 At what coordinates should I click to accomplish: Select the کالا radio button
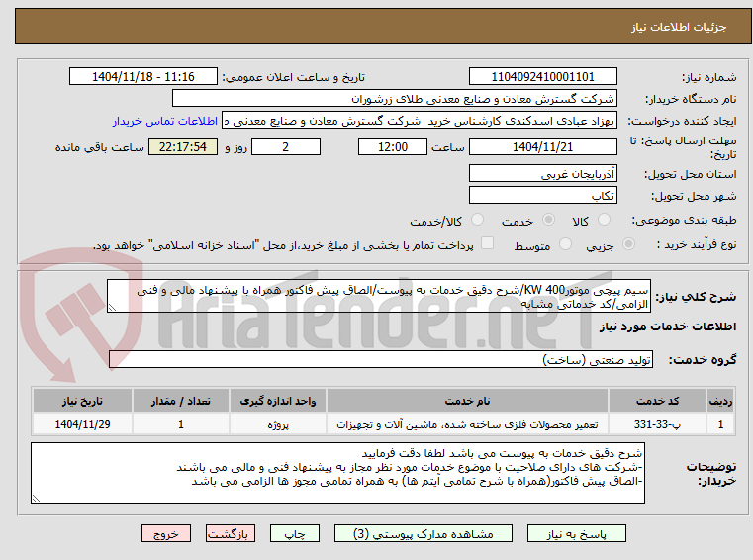[604, 220]
